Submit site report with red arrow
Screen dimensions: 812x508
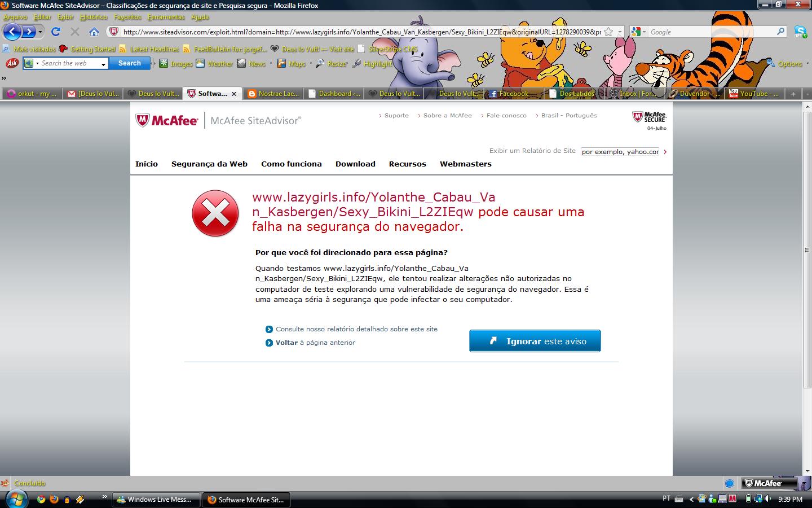pyautogui.click(x=665, y=151)
